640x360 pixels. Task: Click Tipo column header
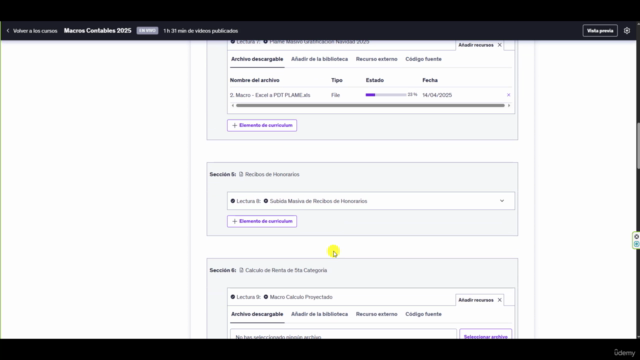tap(337, 80)
